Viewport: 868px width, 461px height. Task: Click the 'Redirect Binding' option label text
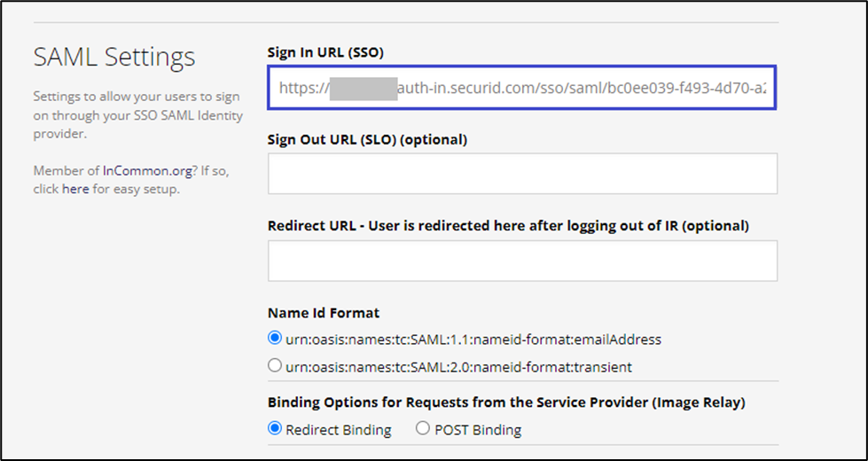[339, 430]
